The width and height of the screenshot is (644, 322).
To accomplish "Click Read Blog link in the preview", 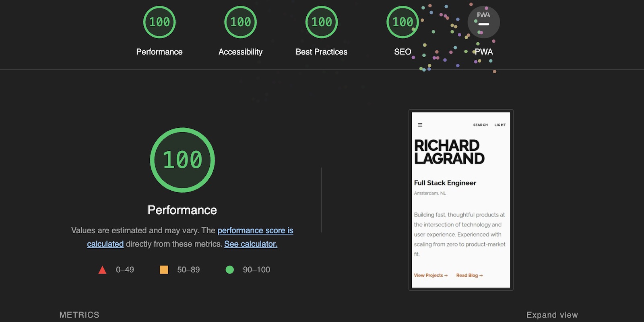I will (x=469, y=275).
